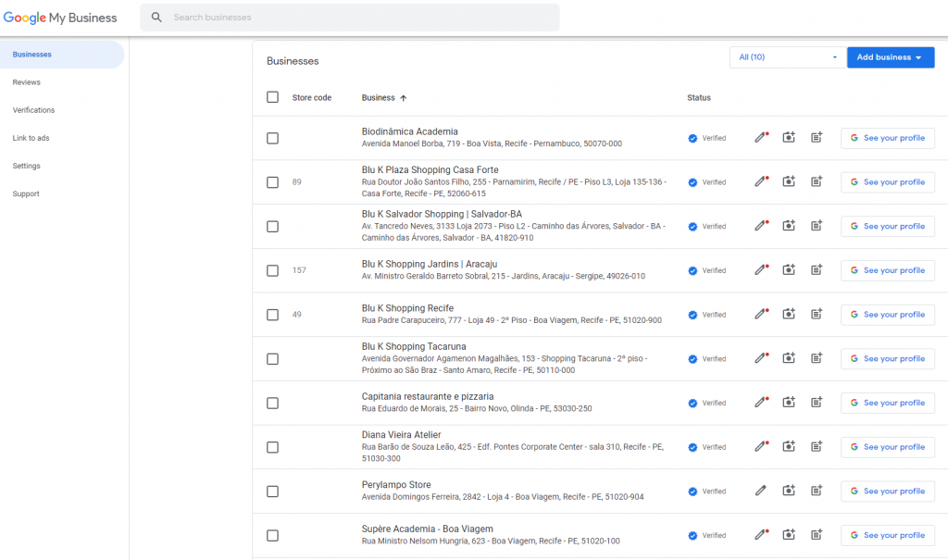Add photo for Perylampo Store
Screen dimensions: 948x560
789,491
